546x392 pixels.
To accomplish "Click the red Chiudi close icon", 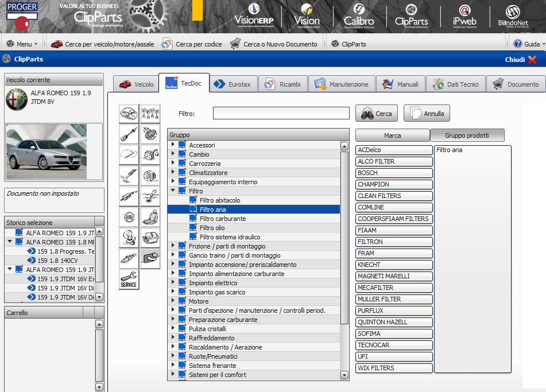I will point(532,60).
